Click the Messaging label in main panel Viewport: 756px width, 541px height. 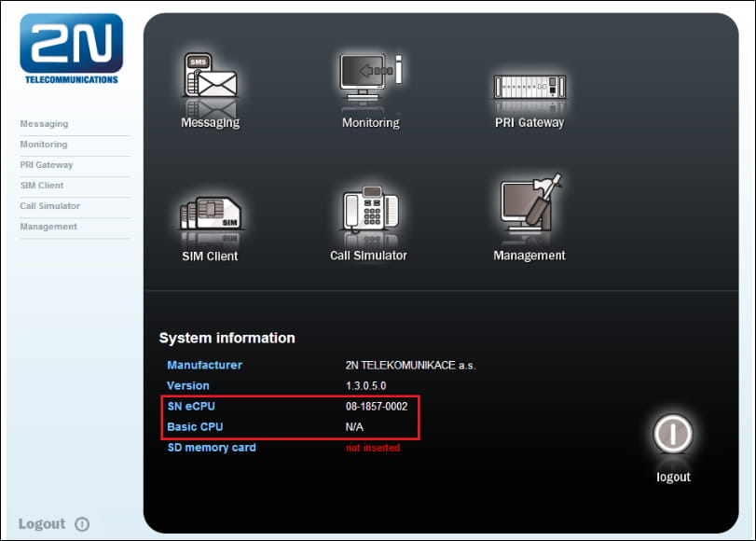(x=211, y=122)
